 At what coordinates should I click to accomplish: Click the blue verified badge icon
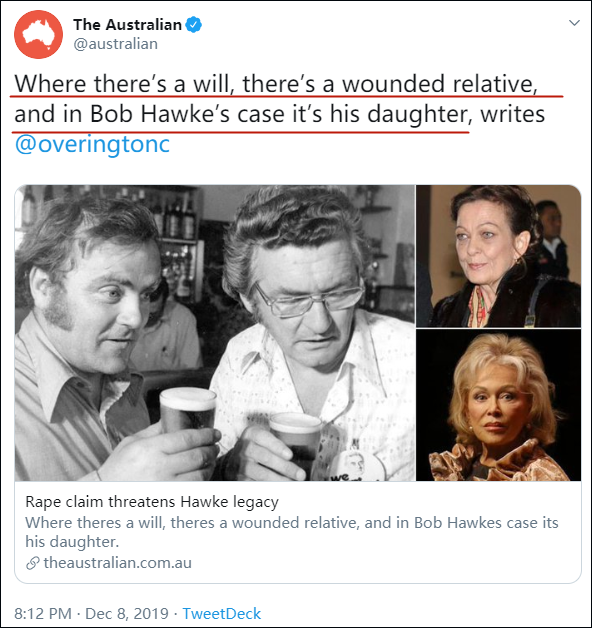click(x=195, y=25)
